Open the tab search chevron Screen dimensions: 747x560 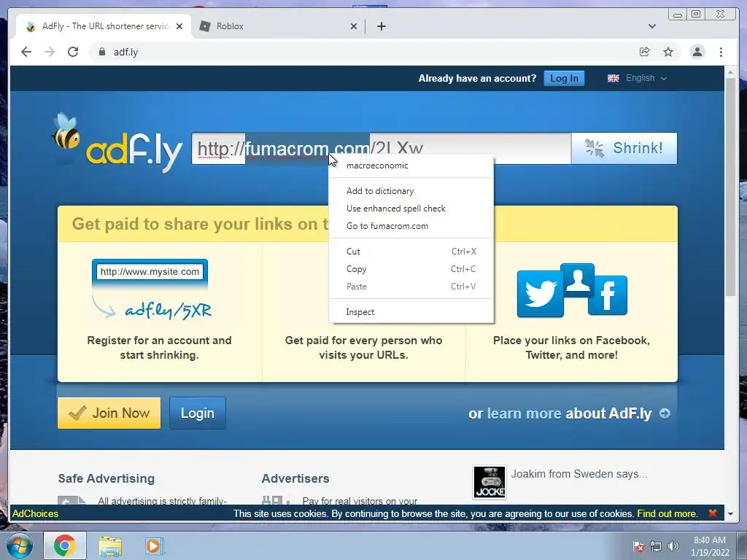[x=652, y=26]
